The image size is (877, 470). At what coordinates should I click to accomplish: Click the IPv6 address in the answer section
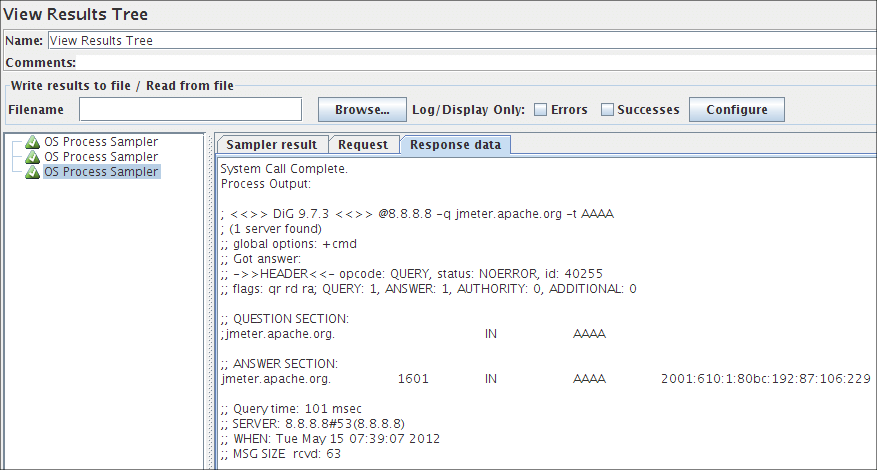[765, 380]
